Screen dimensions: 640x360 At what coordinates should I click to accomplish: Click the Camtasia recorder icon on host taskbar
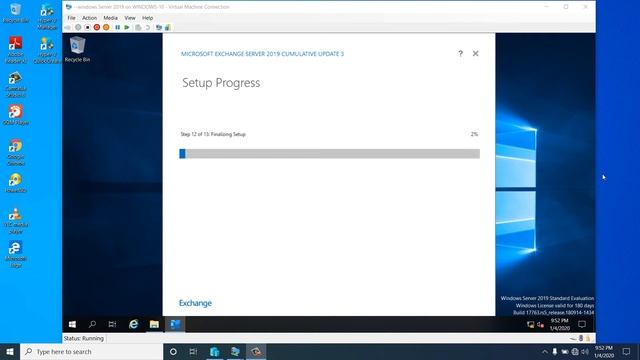pos(256,351)
